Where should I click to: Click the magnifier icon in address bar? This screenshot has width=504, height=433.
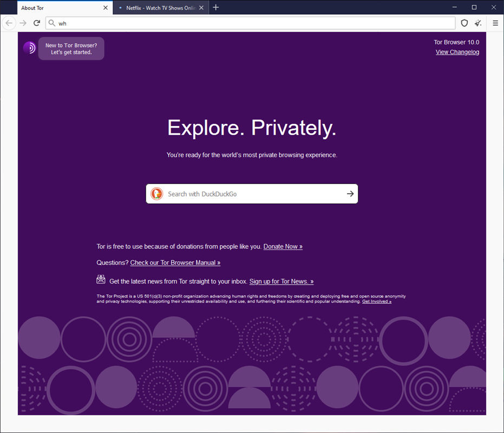pyautogui.click(x=52, y=23)
